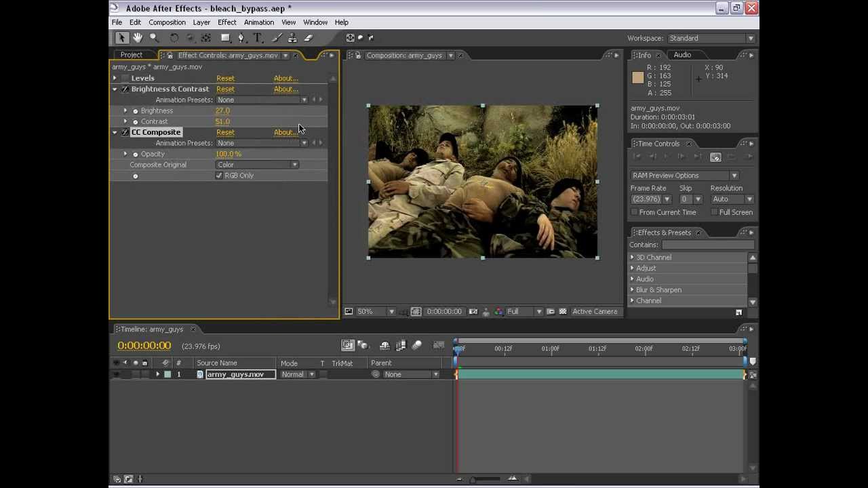
Task: Select the Rectangular Mask tool
Action: pyautogui.click(x=226, y=38)
